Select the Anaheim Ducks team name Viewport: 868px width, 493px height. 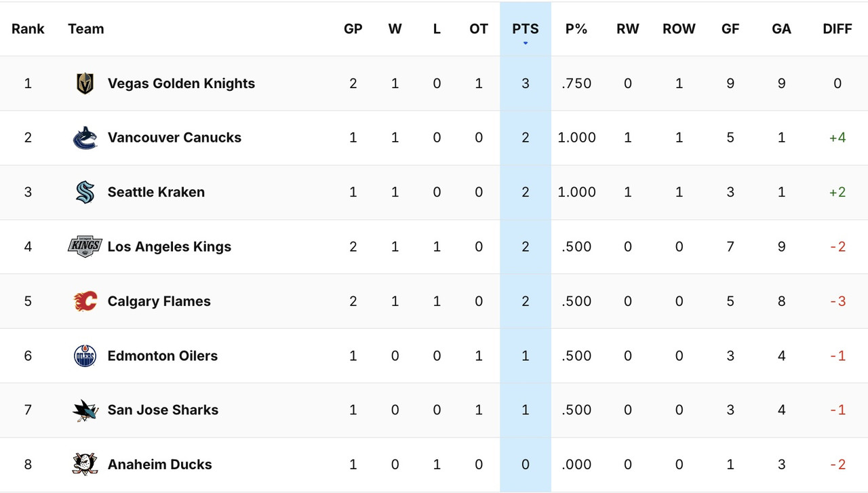pyautogui.click(x=159, y=464)
